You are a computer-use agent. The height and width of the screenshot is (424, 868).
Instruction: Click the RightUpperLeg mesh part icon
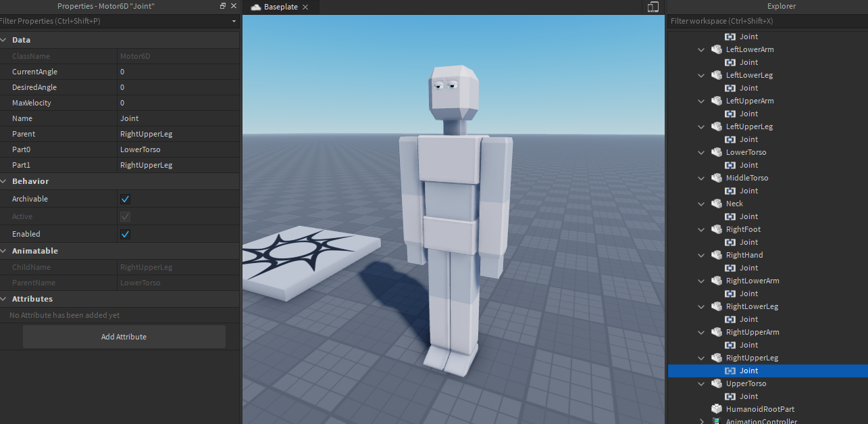[x=717, y=358]
